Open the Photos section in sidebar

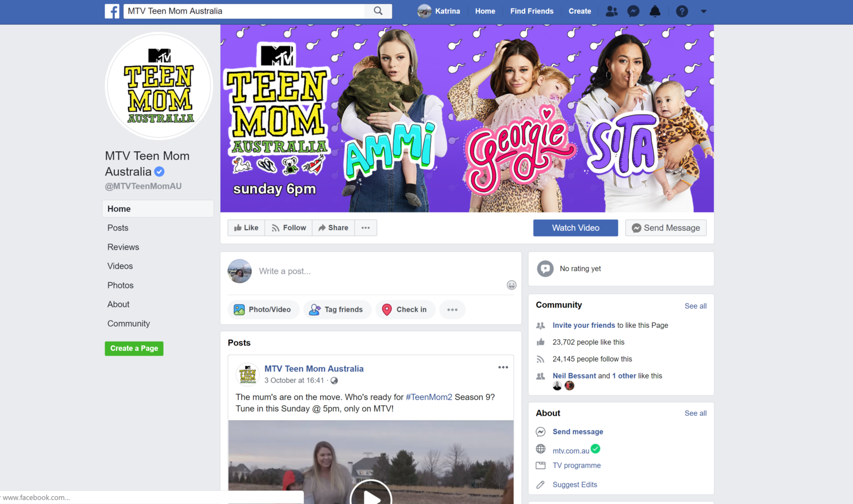tap(121, 285)
